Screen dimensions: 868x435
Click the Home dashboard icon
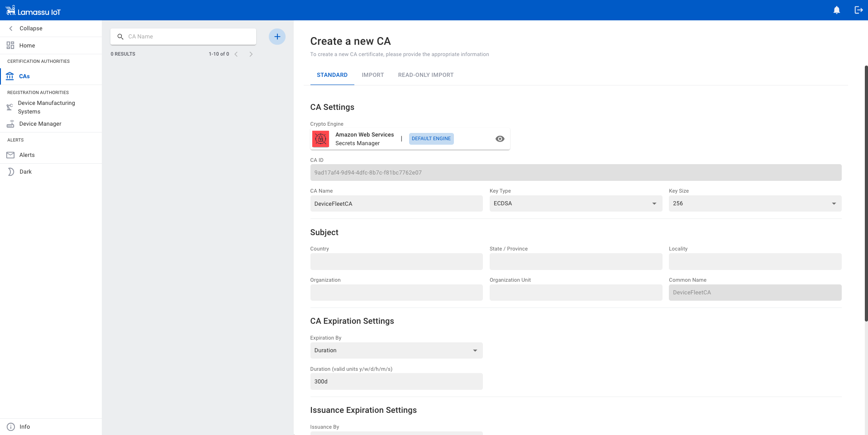10,45
